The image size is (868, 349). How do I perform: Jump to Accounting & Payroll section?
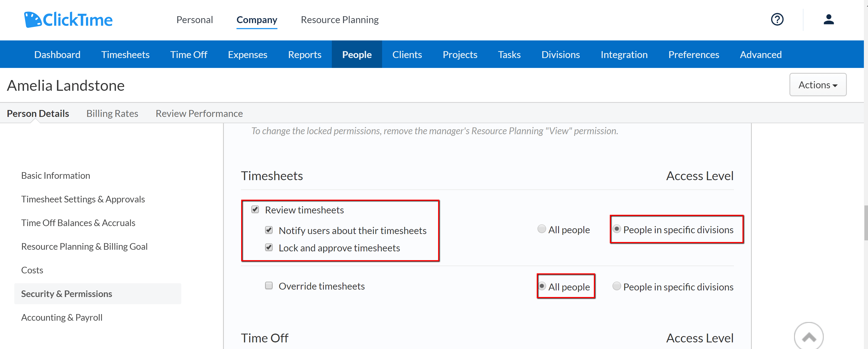62,317
